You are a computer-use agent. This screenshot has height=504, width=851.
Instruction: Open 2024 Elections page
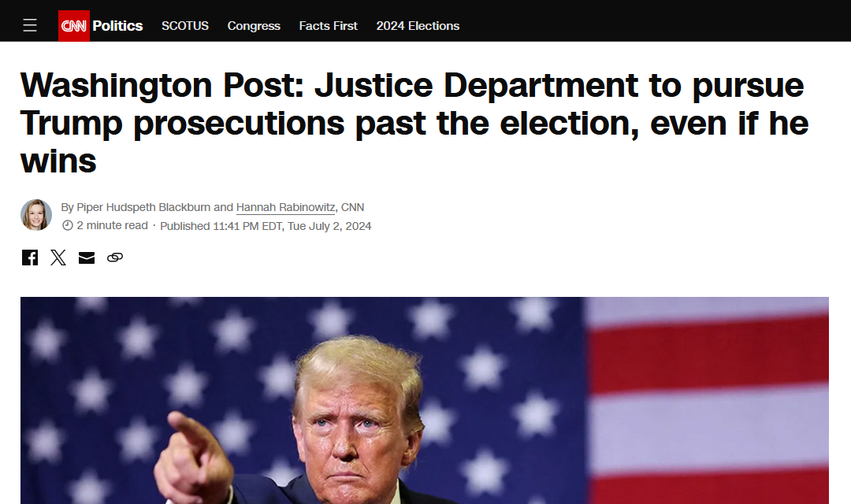[418, 25]
